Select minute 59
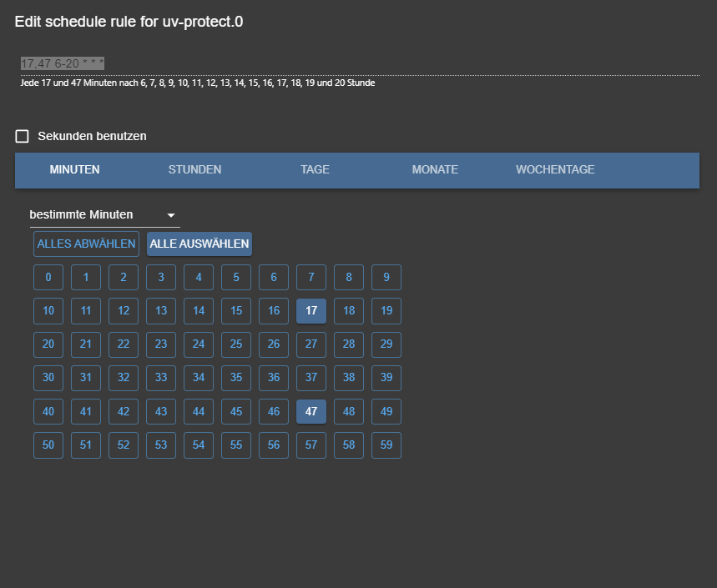The height and width of the screenshot is (588, 717). point(386,445)
